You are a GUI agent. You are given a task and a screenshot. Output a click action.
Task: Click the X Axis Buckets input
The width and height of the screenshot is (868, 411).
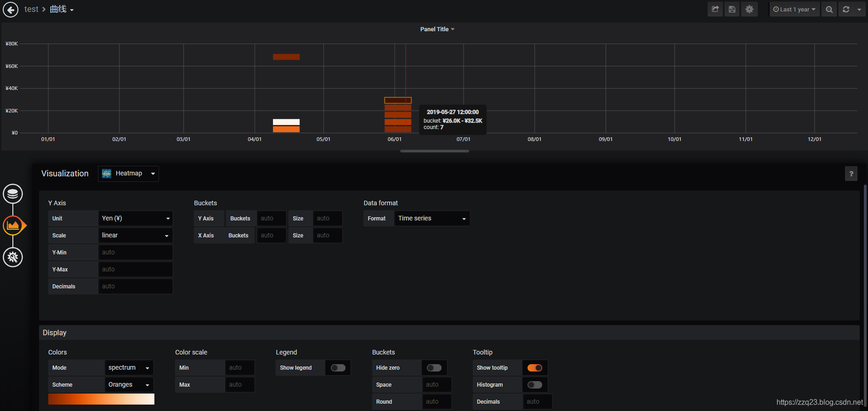coord(272,236)
